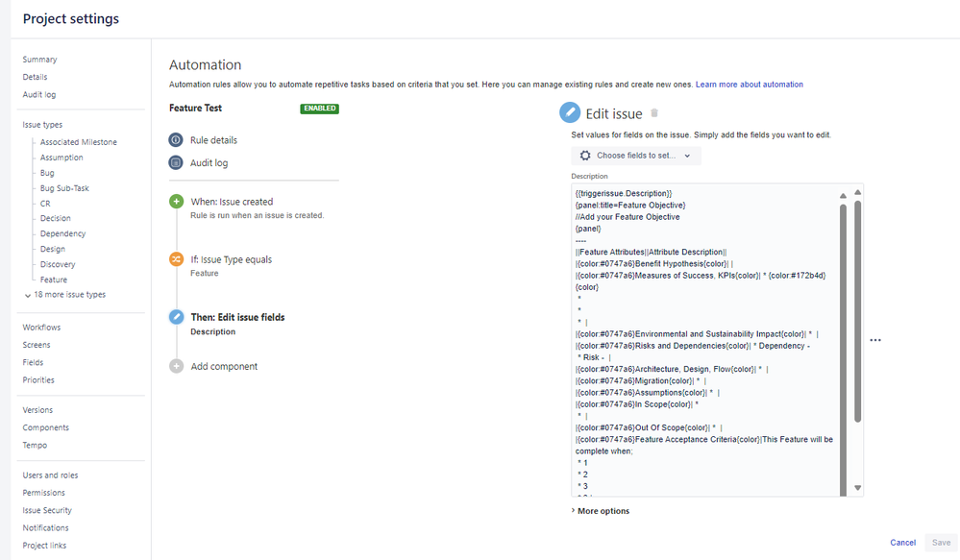Select the Bug Sub-Task issue type

click(x=64, y=188)
